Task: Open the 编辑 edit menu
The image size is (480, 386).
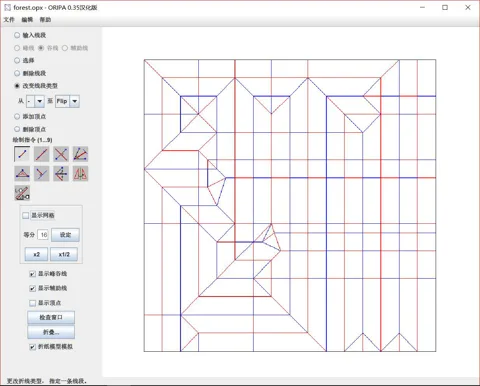Action: (x=27, y=20)
